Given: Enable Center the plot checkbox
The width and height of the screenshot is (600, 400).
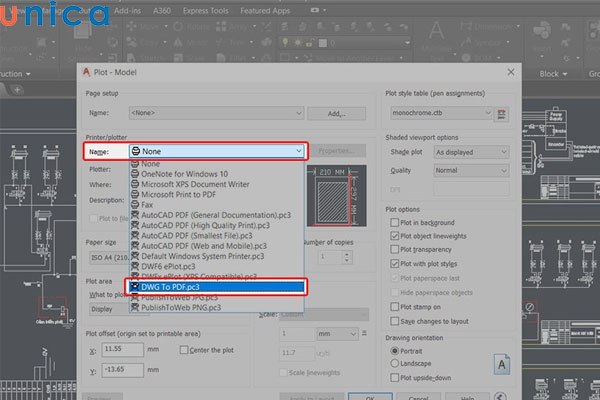Looking at the screenshot, I should point(184,350).
